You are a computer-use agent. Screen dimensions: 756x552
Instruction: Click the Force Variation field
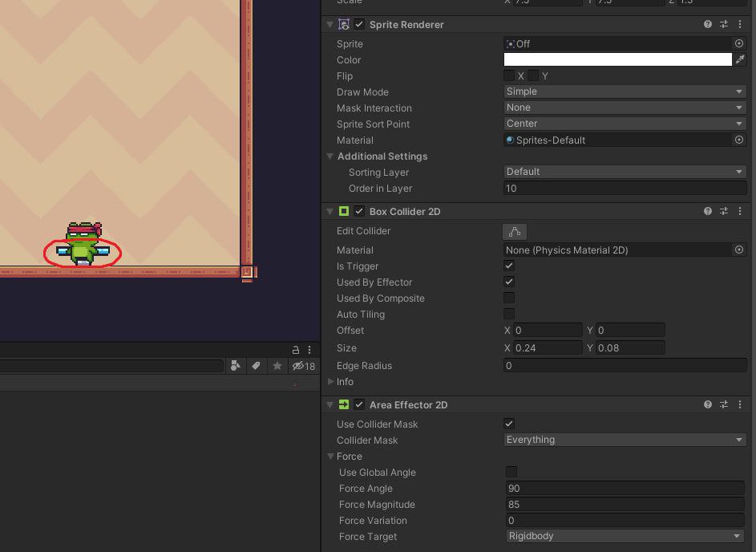pos(625,520)
